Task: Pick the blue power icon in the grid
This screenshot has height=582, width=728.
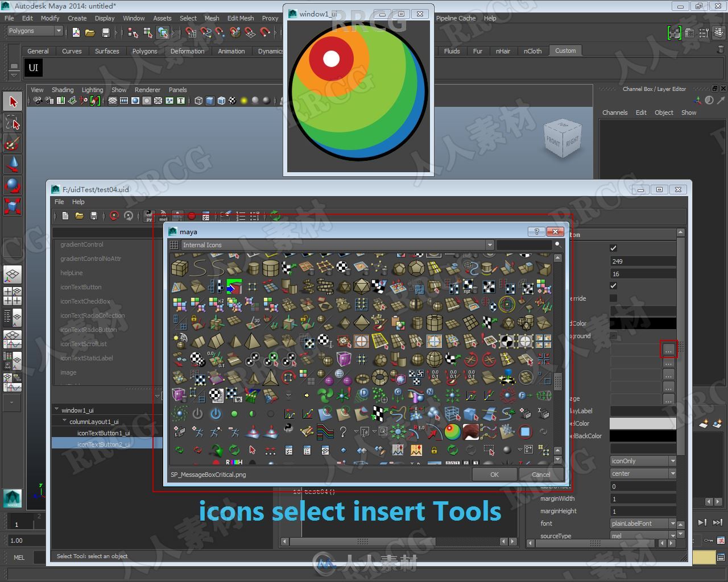Action: point(216,414)
